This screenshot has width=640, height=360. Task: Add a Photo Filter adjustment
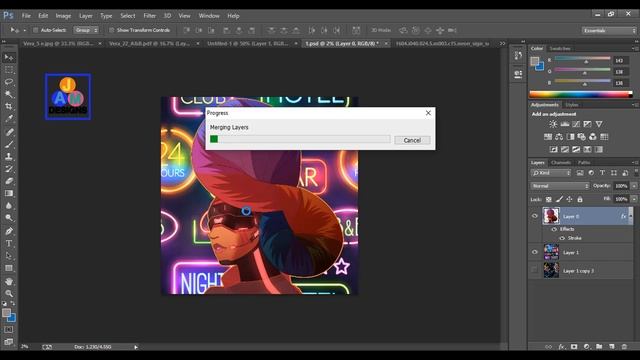point(581,137)
